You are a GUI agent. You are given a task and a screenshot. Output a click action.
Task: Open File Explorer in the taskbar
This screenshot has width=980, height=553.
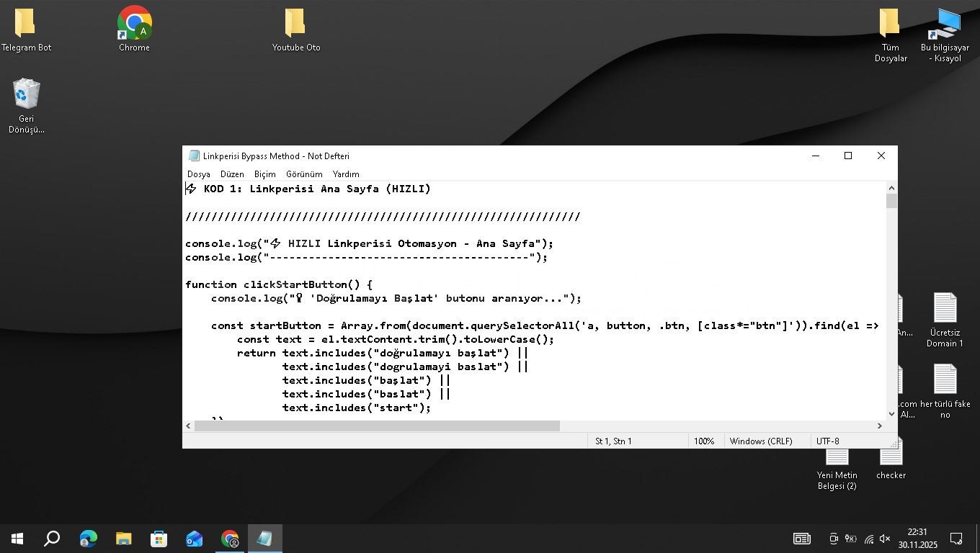tap(123, 539)
